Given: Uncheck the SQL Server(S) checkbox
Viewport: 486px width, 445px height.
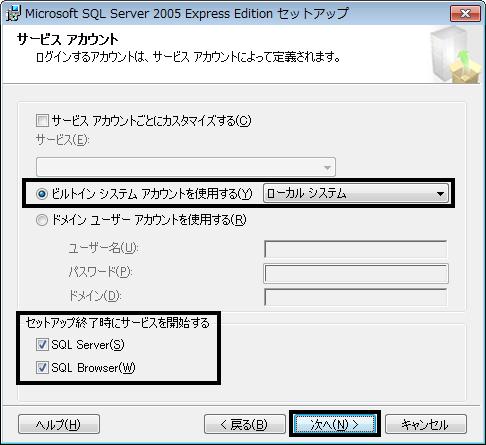Looking at the screenshot, I should [x=42, y=344].
